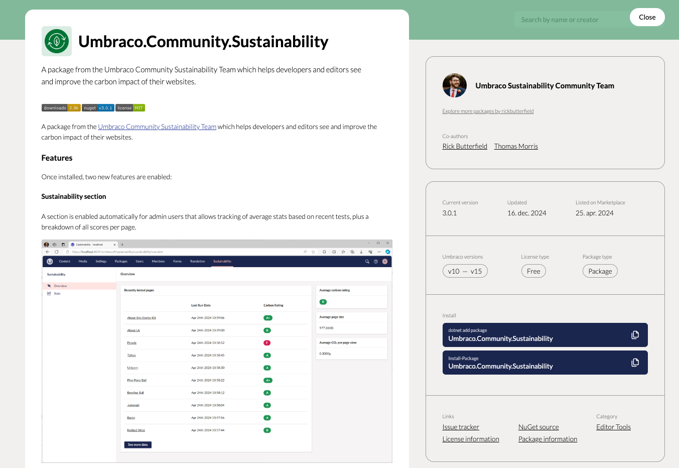Open the Umbraco Community Sustainability Team link

[157, 127]
